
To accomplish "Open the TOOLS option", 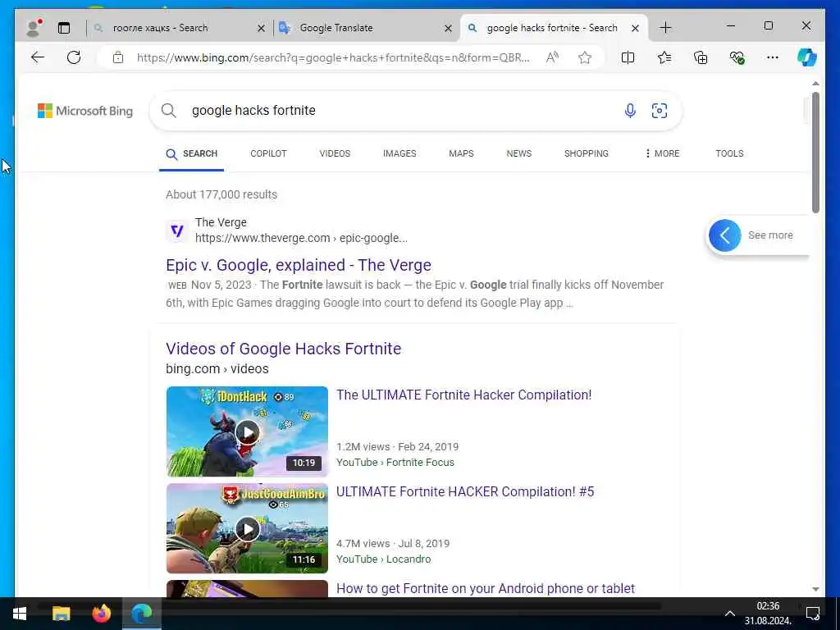I will click(x=729, y=153).
